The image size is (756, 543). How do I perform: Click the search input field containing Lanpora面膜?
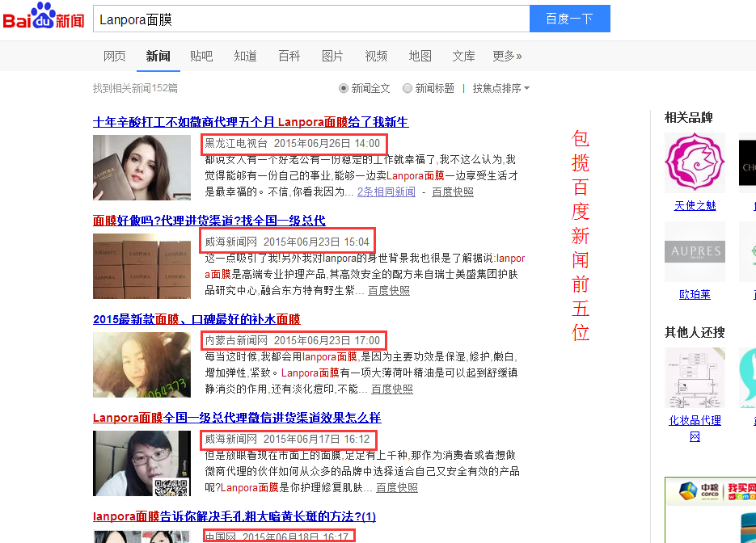[311, 19]
